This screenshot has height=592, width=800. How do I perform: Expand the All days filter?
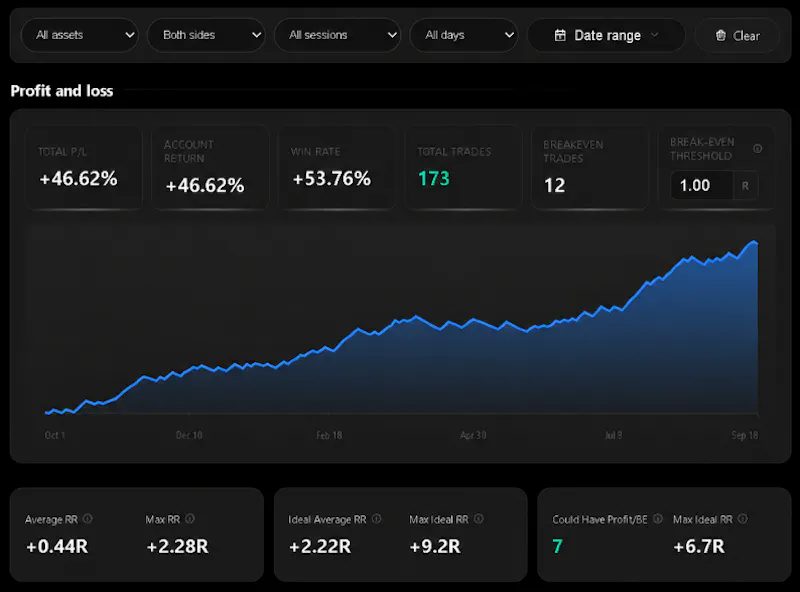point(464,35)
